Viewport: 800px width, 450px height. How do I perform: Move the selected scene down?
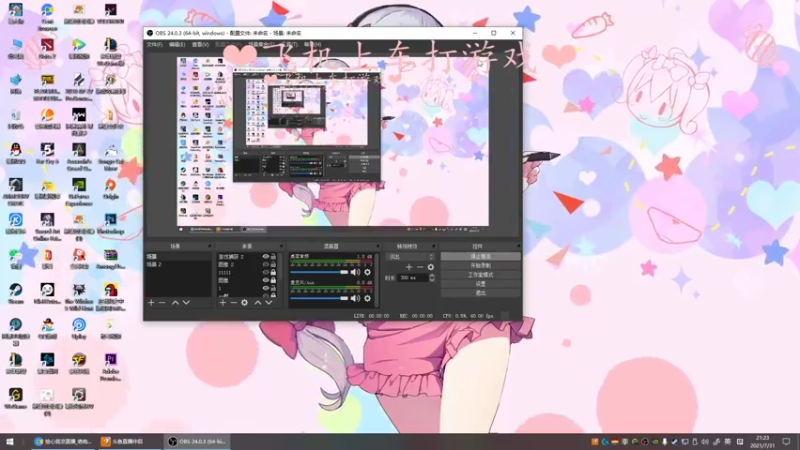click(186, 303)
